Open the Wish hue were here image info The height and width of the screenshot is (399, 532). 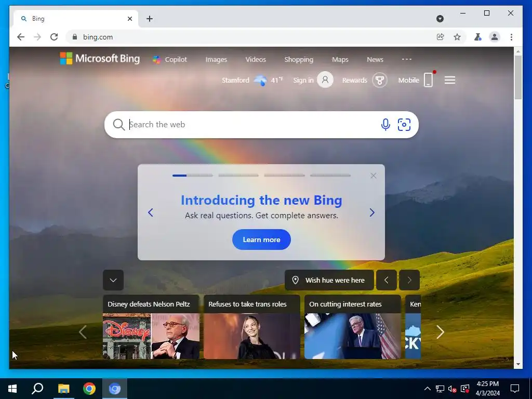click(329, 280)
